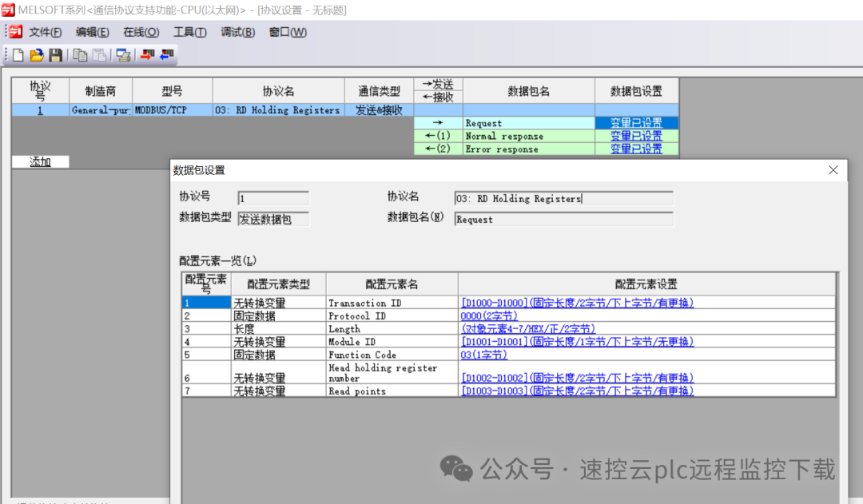Image resolution: width=863 pixels, height=504 pixels.
Task: Write to module with red arrow icon
Action: [147, 54]
